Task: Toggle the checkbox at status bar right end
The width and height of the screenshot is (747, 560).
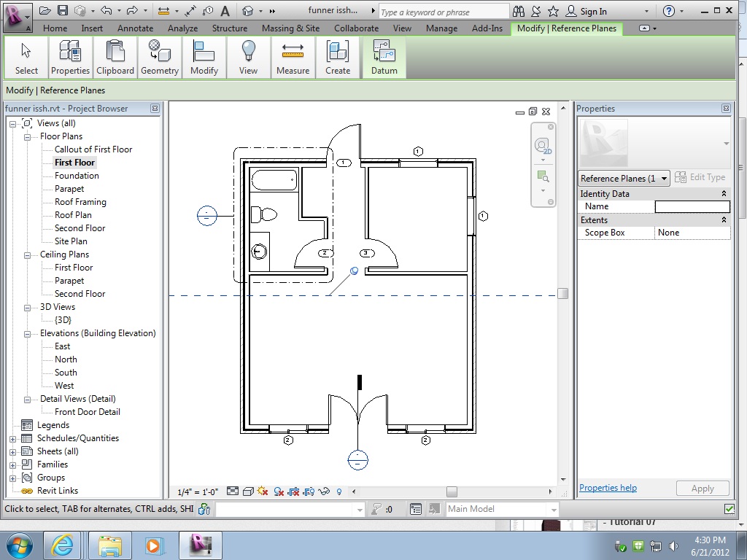Action: coord(729,509)
